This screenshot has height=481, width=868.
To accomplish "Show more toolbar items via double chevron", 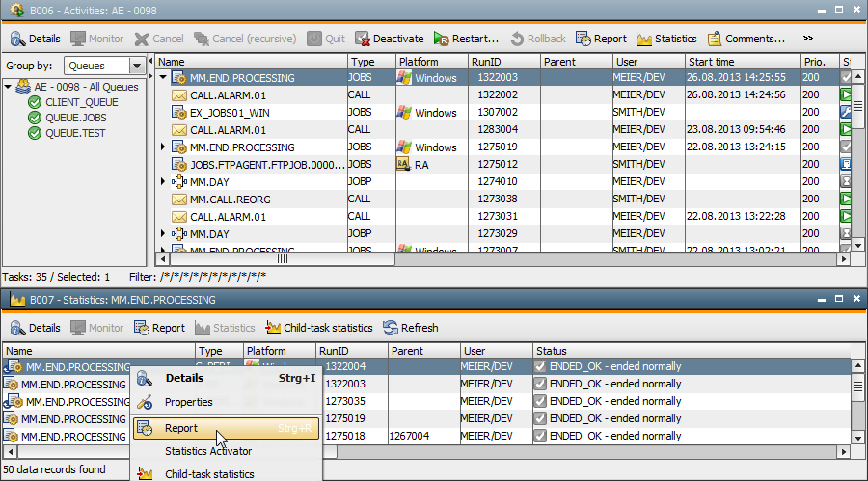I will [808, 39].
